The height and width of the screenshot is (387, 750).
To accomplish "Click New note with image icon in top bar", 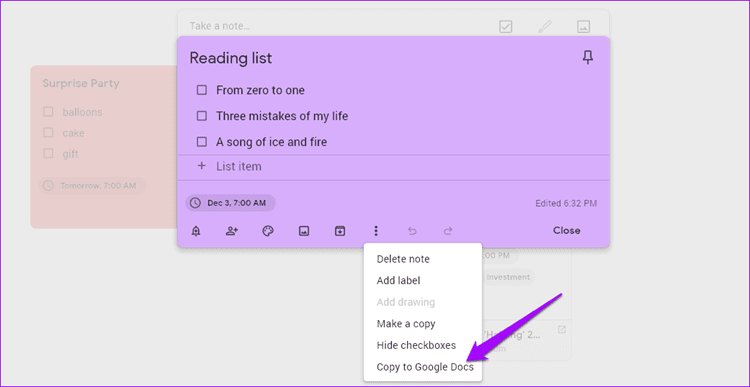I will (583, 26).
